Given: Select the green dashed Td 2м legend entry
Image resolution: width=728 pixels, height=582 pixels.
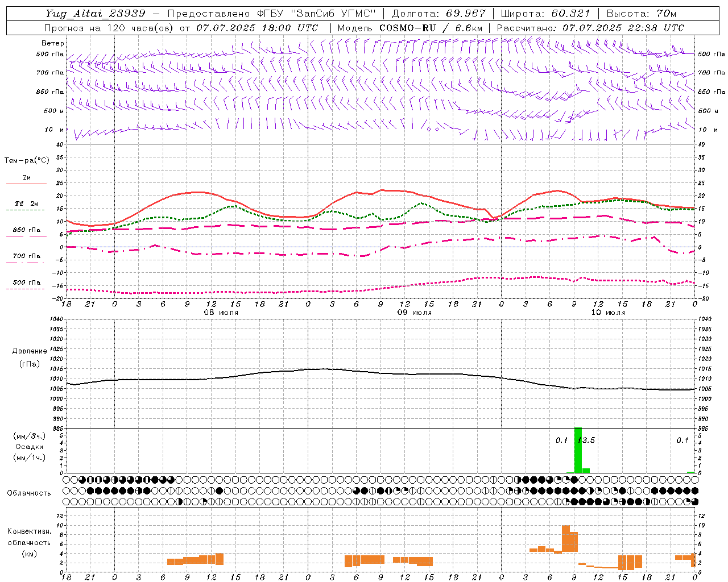Looking at the screenshot, I should (x=26, y=206).
